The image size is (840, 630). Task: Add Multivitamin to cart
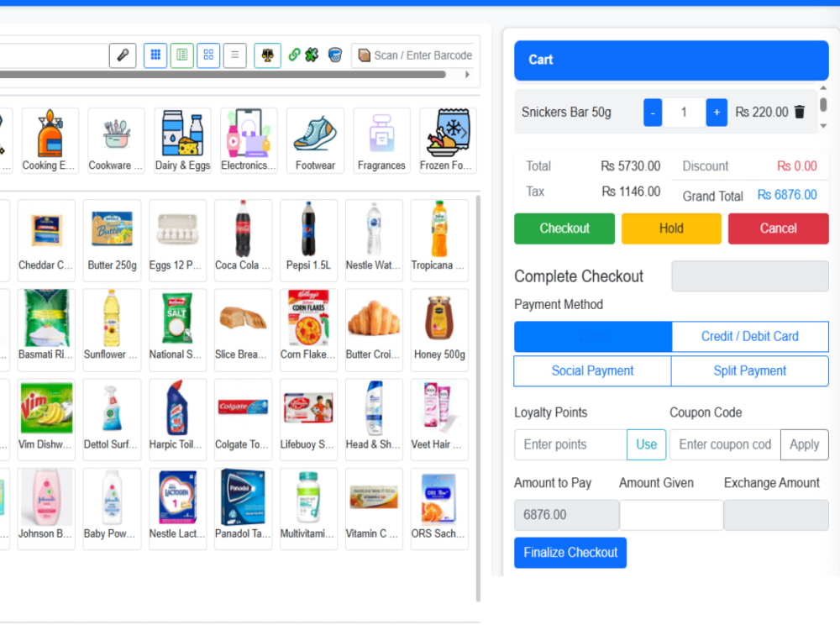coord(308,509)
